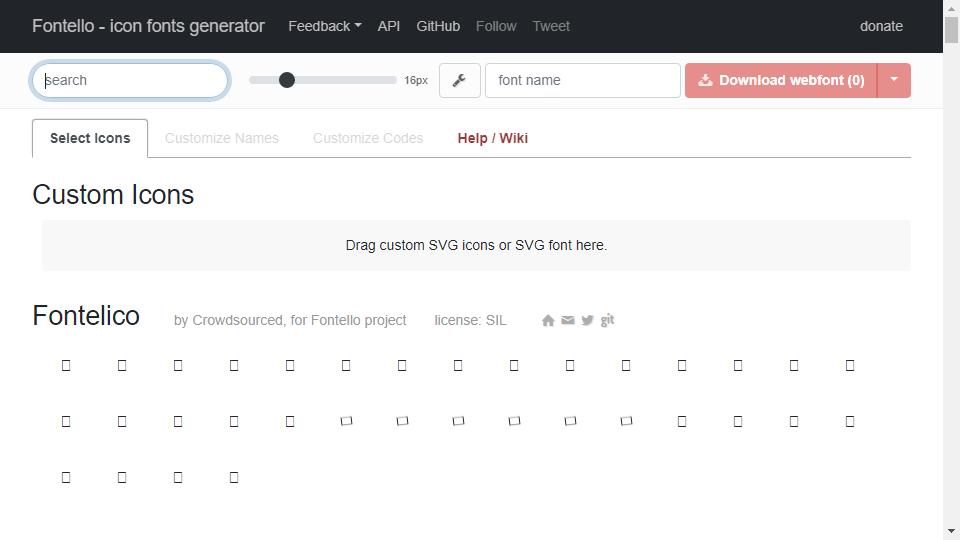Switch to the Select Icons tab

tap(90, 138)
